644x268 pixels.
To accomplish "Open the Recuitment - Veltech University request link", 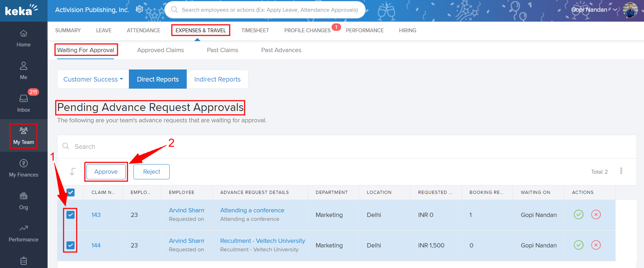I will click(x=262, y=241).
